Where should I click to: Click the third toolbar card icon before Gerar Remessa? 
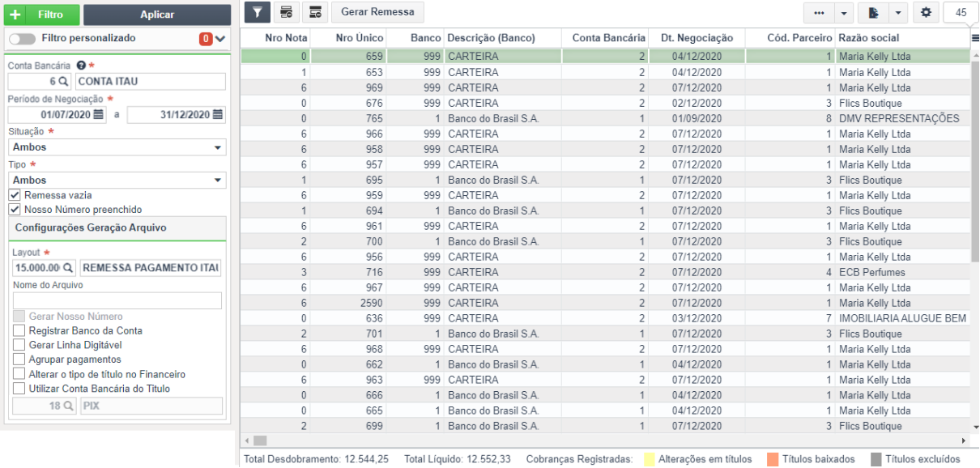(x=315, y=12)
